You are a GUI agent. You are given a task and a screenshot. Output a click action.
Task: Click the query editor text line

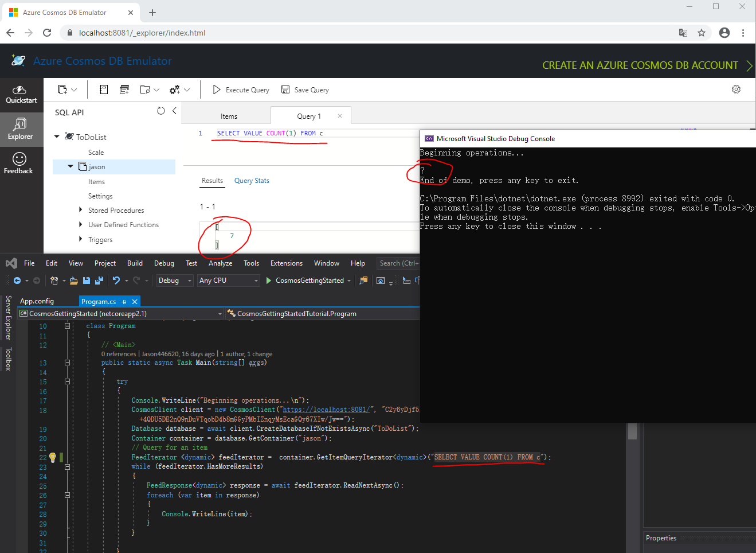click(270, 133)
